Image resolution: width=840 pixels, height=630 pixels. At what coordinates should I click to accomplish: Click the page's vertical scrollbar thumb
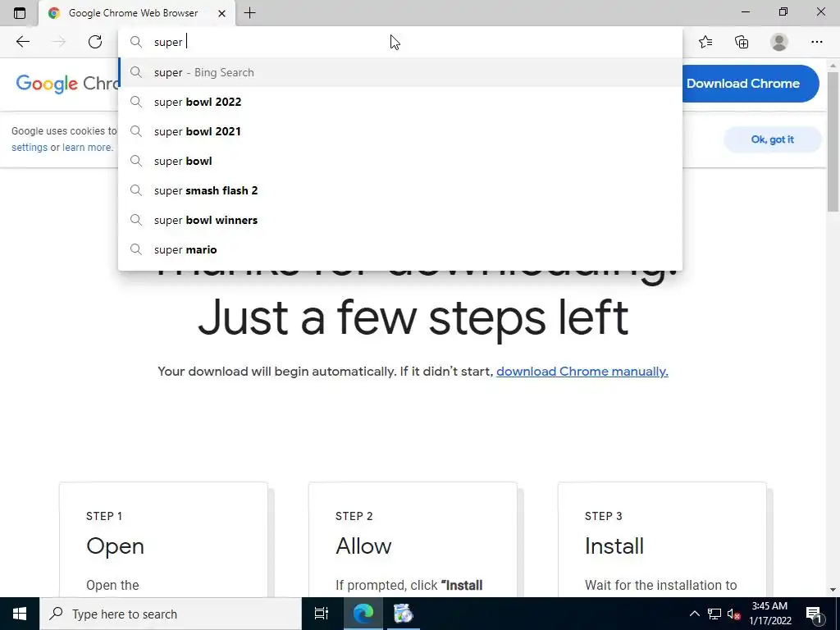(x=833, y=142)
